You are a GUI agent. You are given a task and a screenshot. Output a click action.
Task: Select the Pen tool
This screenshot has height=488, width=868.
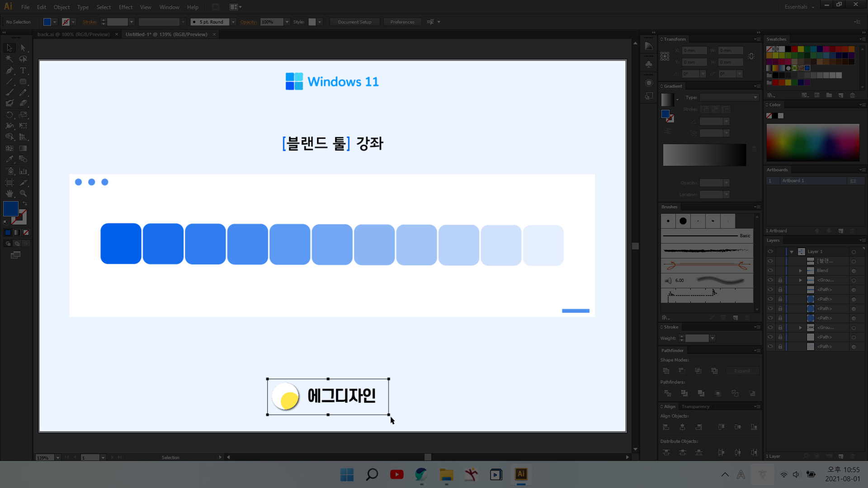pos(9,70)
